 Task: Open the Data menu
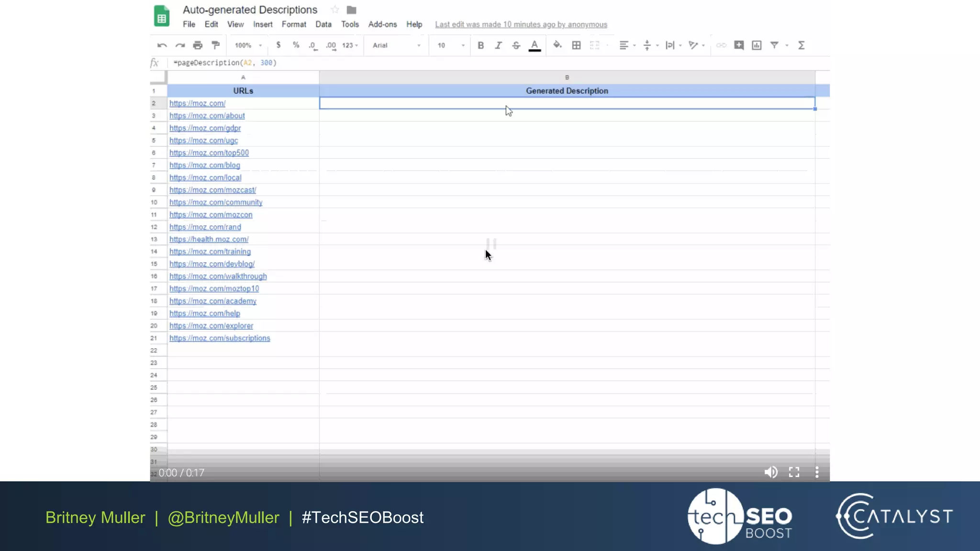323,24
